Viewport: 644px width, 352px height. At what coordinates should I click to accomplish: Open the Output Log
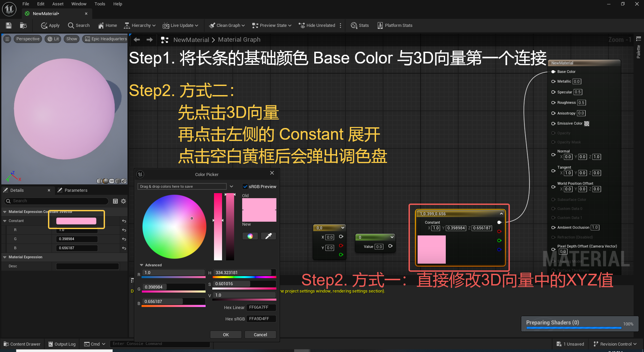(x=62, y=344)
